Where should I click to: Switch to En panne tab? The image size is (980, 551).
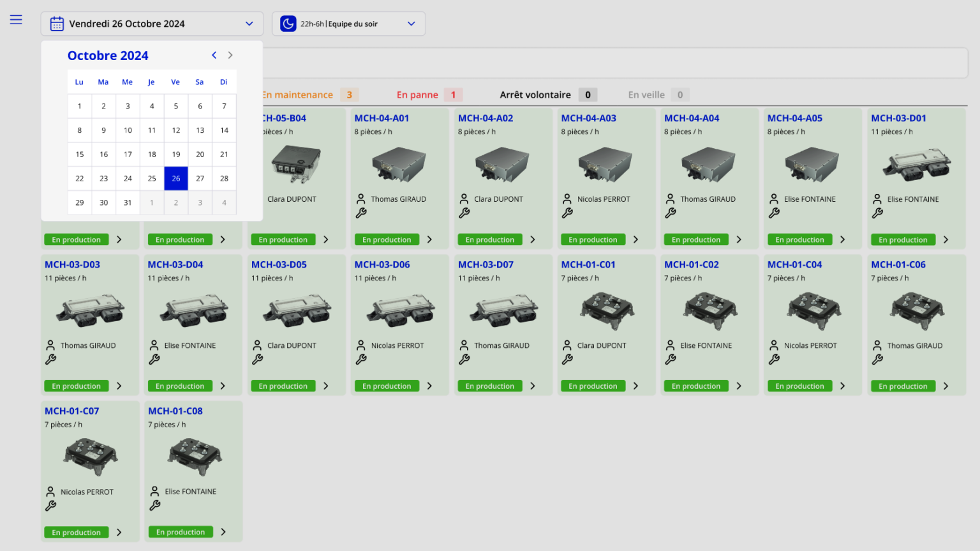pos(417,95)
